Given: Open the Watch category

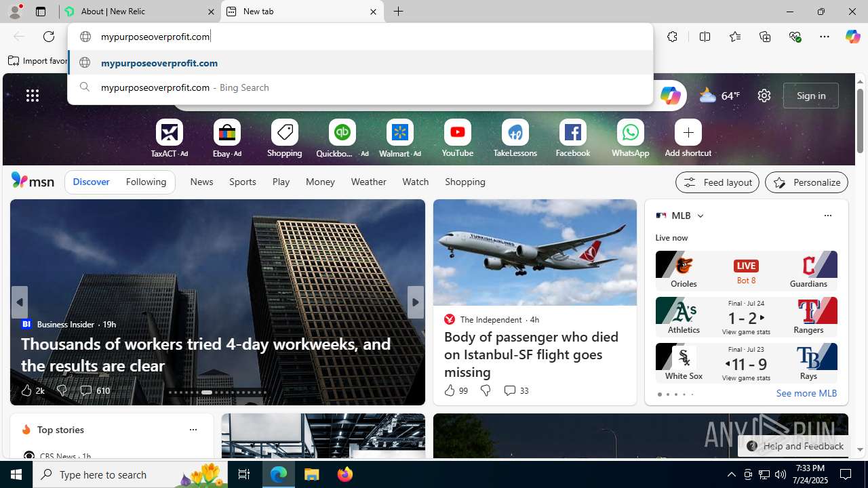Looking at the screenshot, I should [x=416, y=182].
